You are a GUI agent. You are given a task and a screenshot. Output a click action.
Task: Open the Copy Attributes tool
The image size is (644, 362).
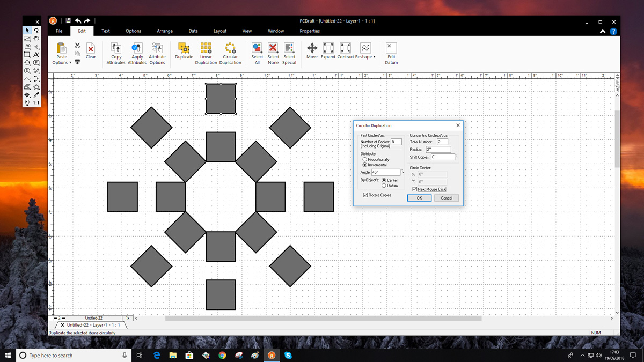[116, 52]
